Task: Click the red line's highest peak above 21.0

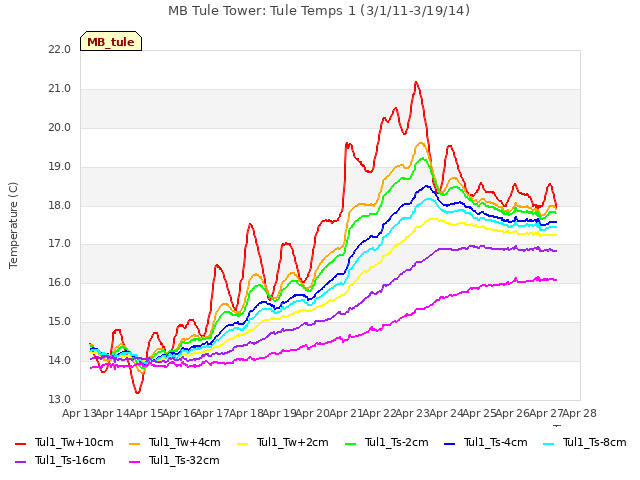Action: (416, 82)
